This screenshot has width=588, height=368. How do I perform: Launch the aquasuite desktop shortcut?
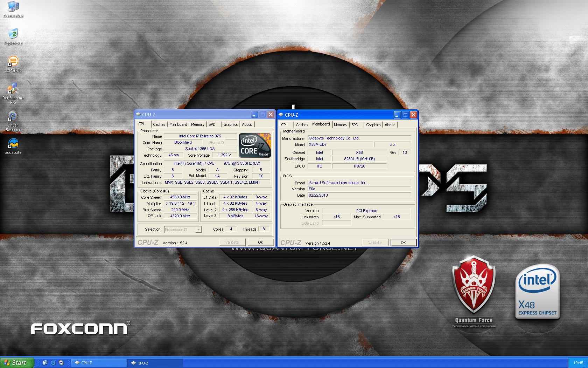click(13, 146)
